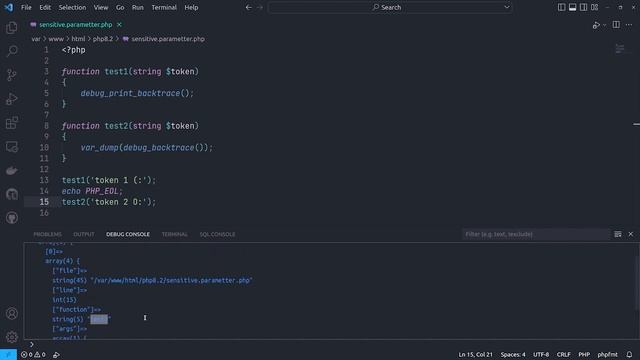
Task: Switch to the Problems panel tab
Action: 48,234
